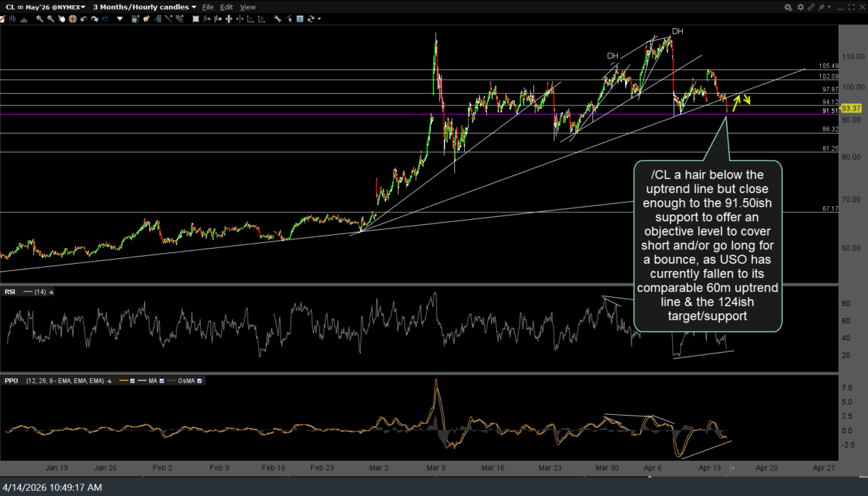This screenshot has height=496, width=868.
Task: Expand the 3 Months/Hourly candles dropdown
Action: 144,7
